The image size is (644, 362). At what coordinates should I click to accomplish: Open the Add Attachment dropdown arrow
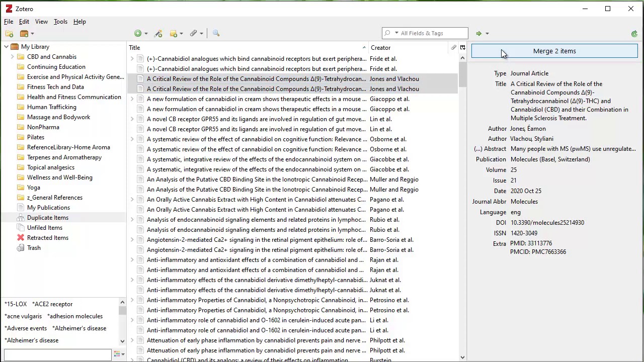pyautogui.click(x=201, y=34)
